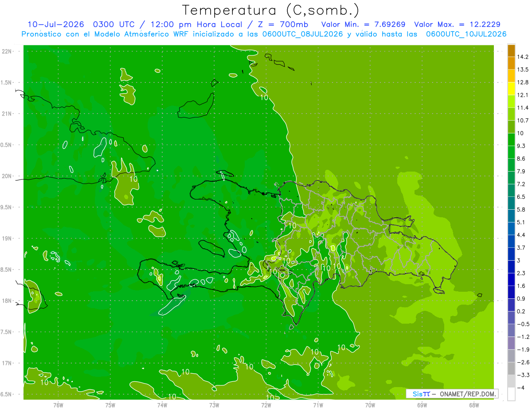The image size is (532, 411).
Task: Click the colorbar label '7.9'
Action: click(x=522, y=172)
